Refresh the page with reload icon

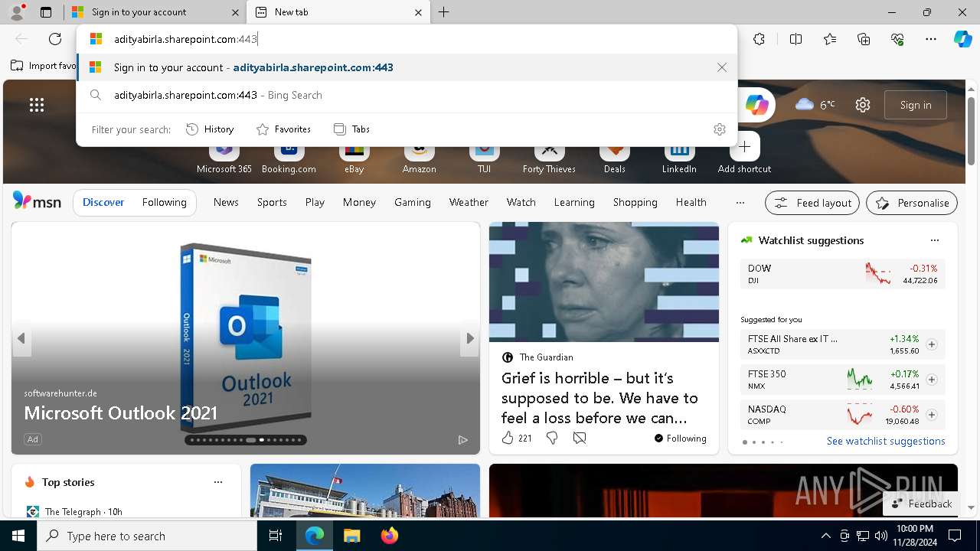(55, 39)
